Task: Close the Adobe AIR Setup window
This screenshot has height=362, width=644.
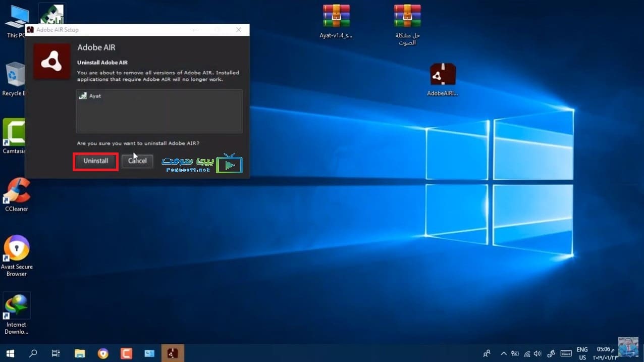Action: [x=239, y=30]
